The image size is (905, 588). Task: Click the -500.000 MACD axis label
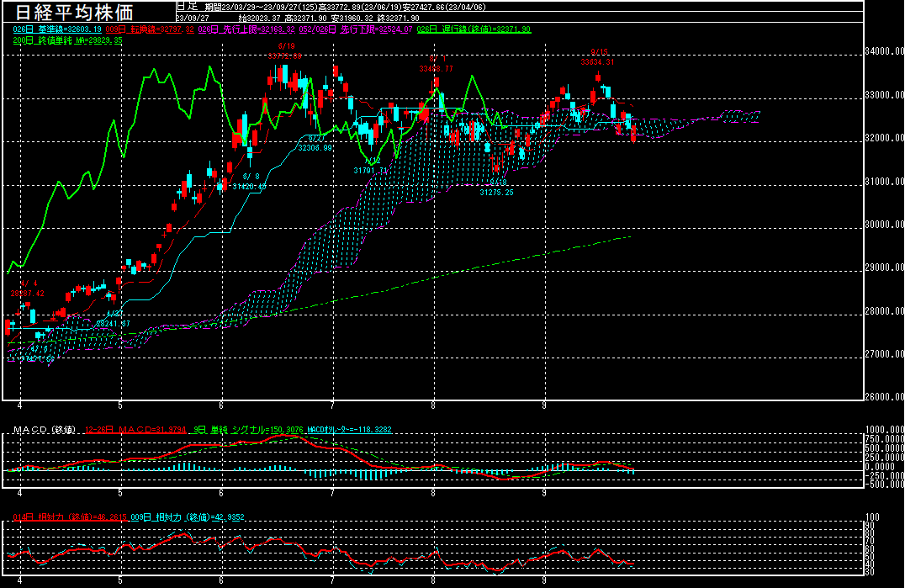[x=884, y=485]
